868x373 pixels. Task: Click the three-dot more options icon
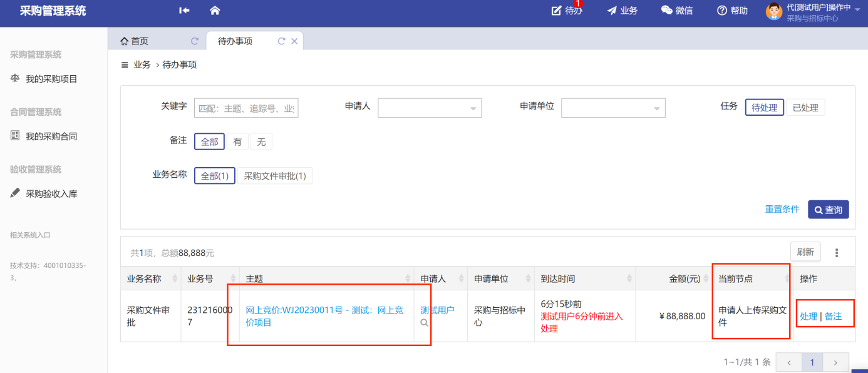coord(836,253)
